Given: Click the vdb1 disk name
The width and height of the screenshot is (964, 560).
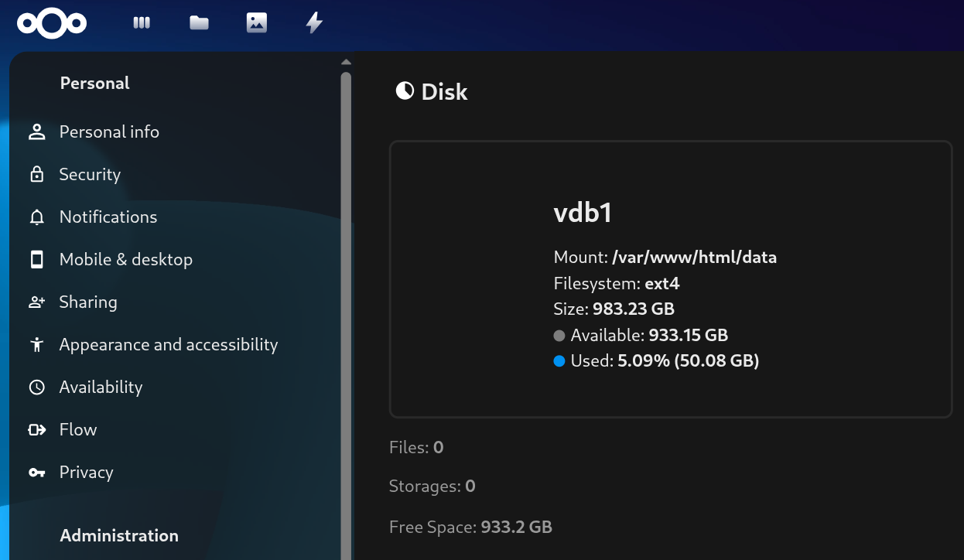Looking at the screenshot, I should [x=583, y=213].
